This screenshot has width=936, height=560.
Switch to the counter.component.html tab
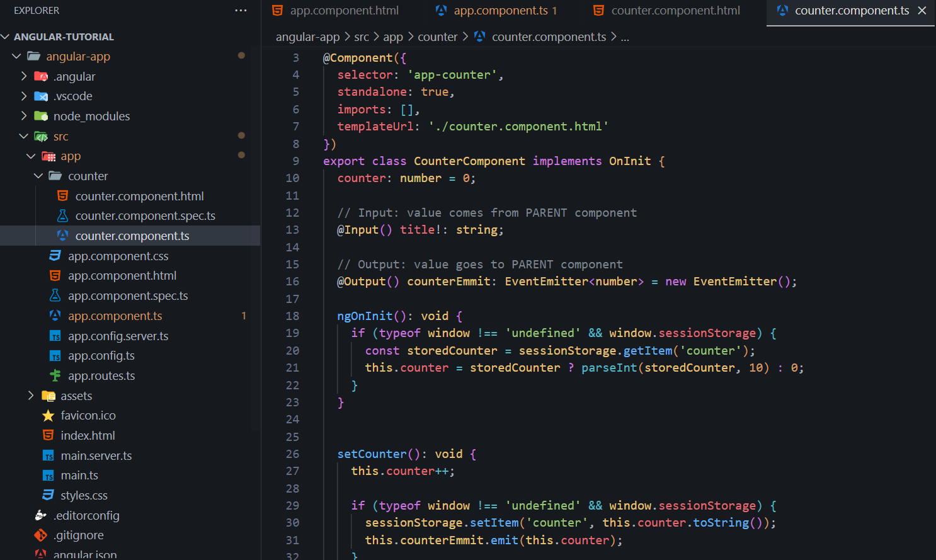pos(675,11)
